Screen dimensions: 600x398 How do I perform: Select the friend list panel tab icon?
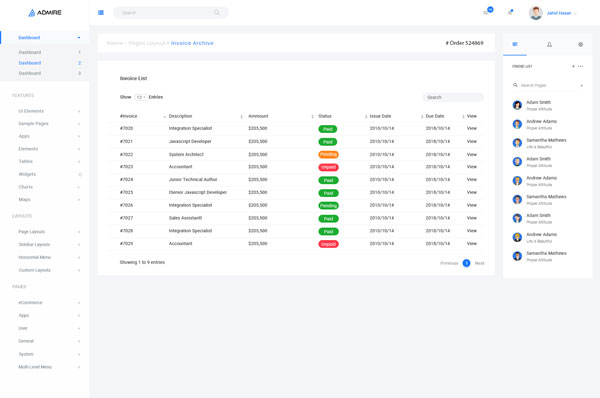[515, 44]
